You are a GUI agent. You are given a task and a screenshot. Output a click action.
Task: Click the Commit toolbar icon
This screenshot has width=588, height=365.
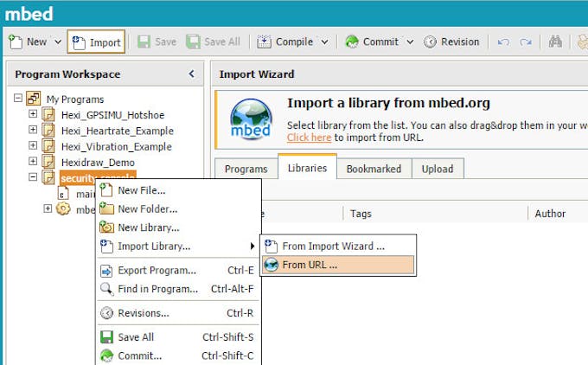[x=352, y=42]
